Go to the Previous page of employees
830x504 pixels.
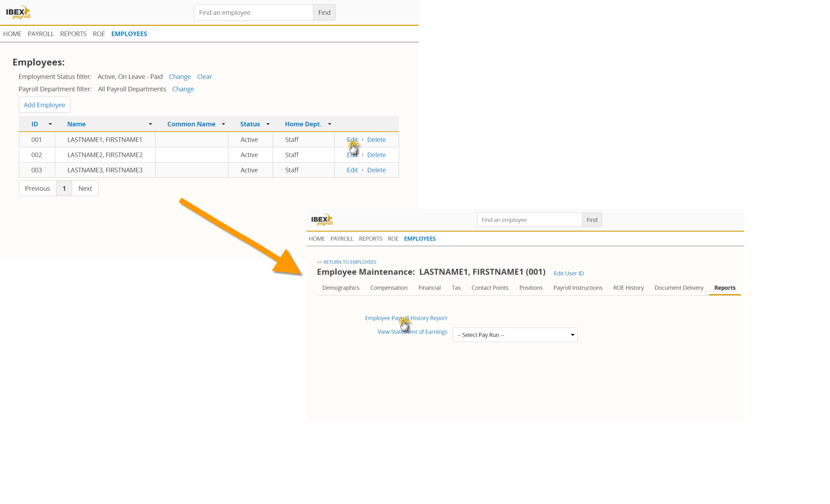pyautogui.click(x=38, y=188)
